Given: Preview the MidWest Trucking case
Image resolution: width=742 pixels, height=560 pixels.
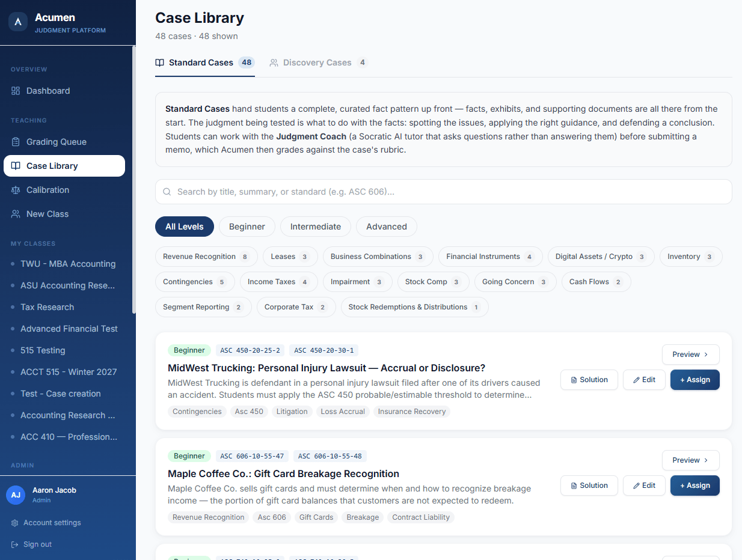Looking at the screenshot, I should (691, 355).
